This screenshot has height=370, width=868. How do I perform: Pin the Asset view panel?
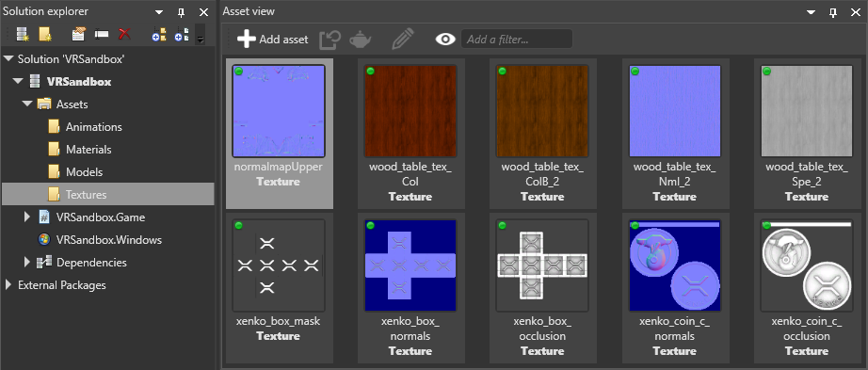833,12
